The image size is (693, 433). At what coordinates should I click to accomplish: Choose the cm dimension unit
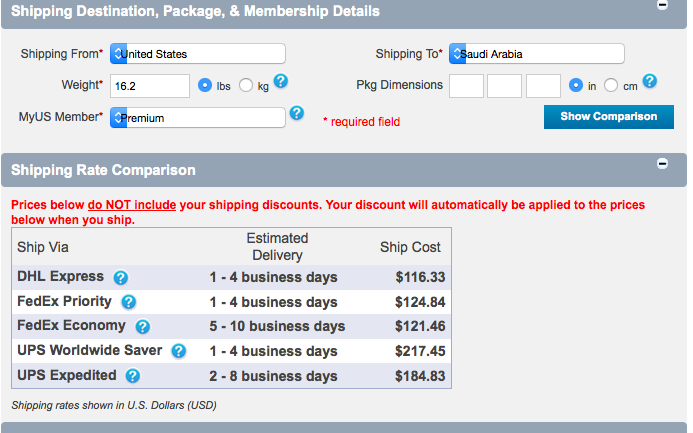tap(612, 86)
